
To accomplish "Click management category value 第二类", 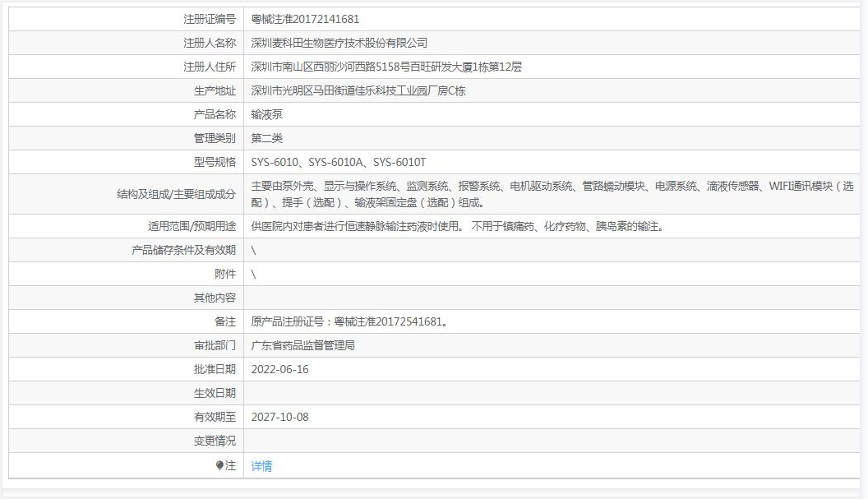I will [266, 138].
